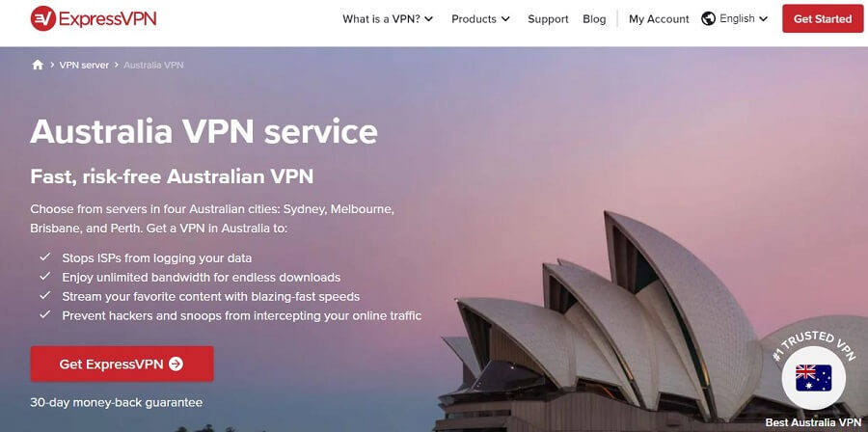Click checkmark beside Stream your favorite content

click(x=44, y=296)
